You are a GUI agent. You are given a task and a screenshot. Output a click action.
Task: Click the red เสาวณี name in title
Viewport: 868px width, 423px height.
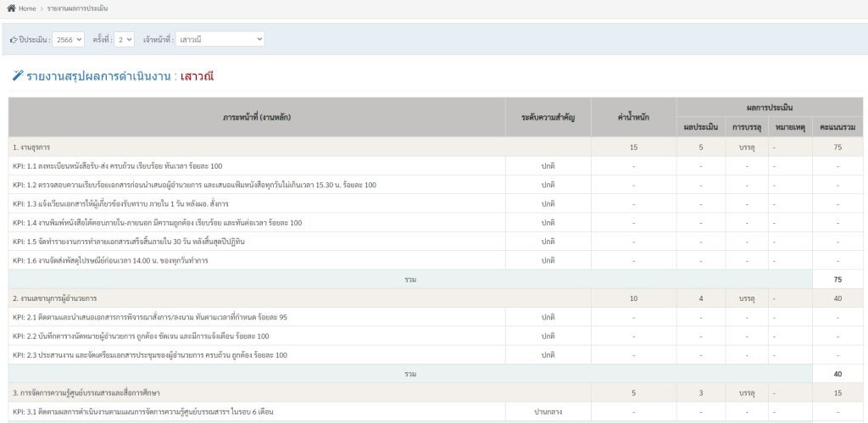197,76
